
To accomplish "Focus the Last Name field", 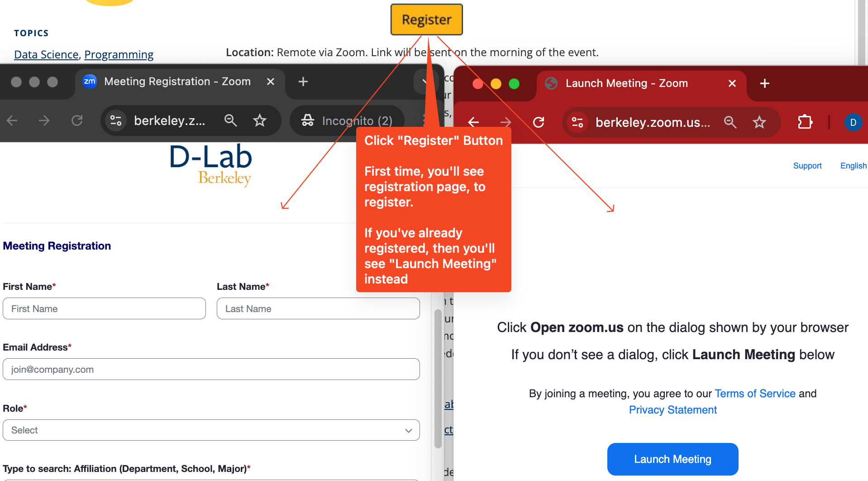I will pyautogui.click(x=318, y=308).
